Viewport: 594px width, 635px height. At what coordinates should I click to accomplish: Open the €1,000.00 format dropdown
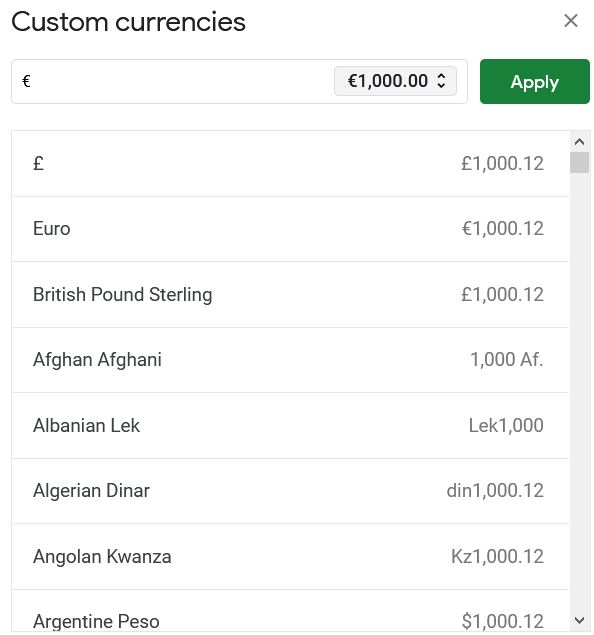[x=395, y=81]
